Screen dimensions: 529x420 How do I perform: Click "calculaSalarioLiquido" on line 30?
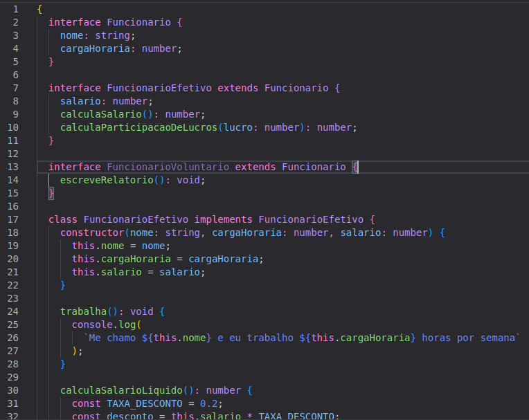tap(121, 390)
